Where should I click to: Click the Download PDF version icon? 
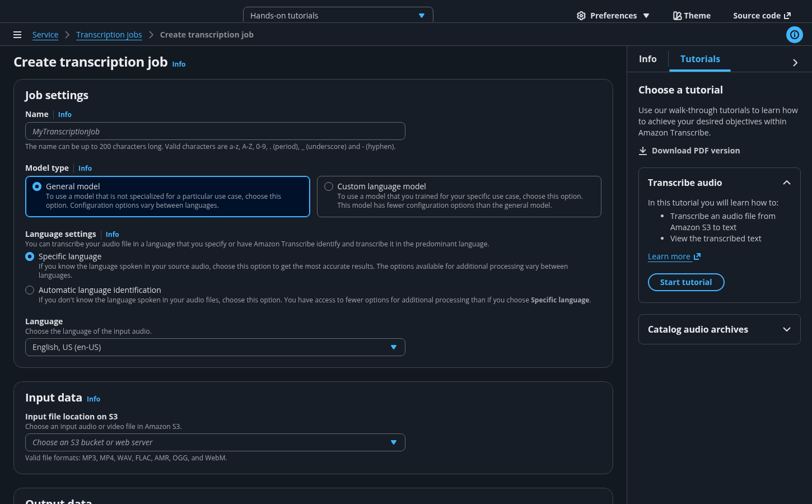pyautogui.click(x=643, y=151)
